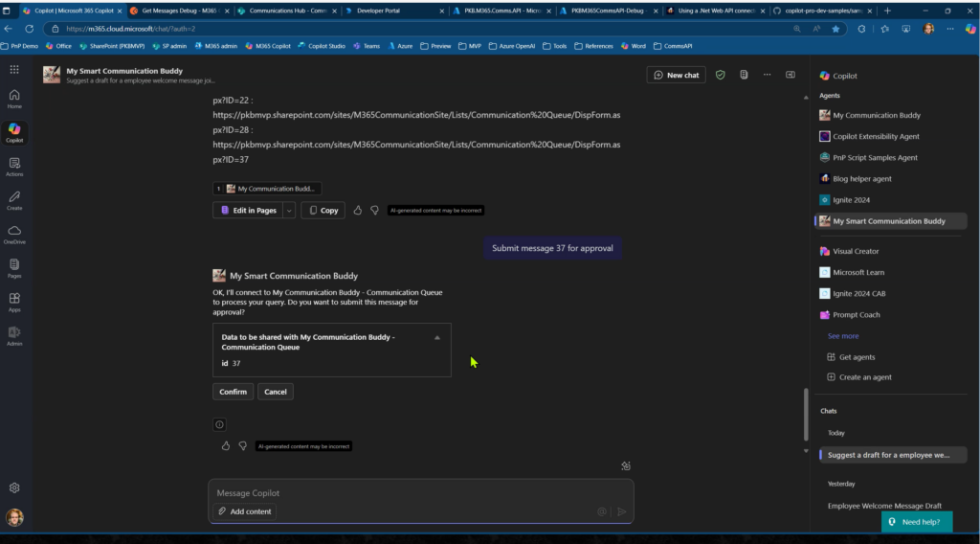Open the Create pencil icon in sidebar
The height and width of the screenshot is (544, 980).
[x=14, y=199]
